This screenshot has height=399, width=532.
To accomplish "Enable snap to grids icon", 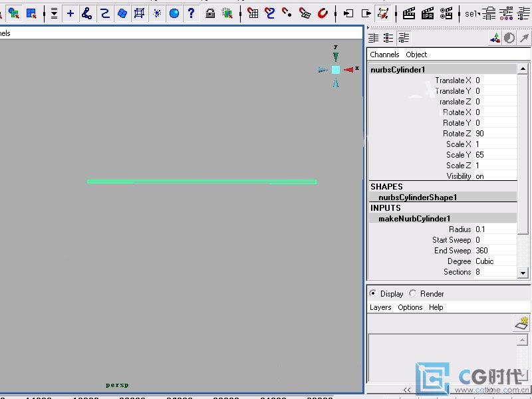I will tap(253, 13).
